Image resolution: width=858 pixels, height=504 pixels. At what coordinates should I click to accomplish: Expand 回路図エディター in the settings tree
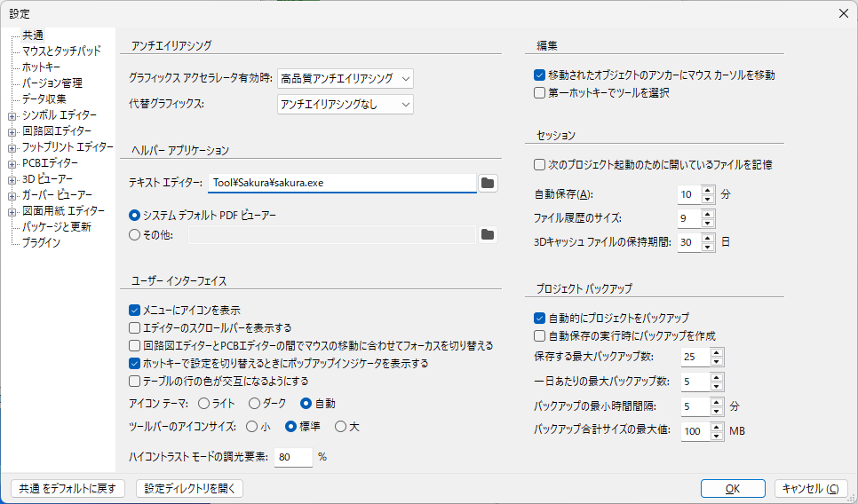coord(12,131)
